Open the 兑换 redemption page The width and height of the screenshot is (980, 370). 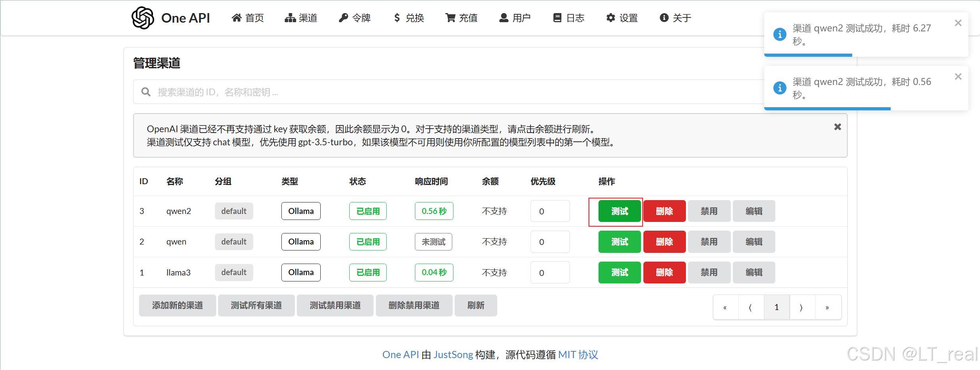coord(409,18)
